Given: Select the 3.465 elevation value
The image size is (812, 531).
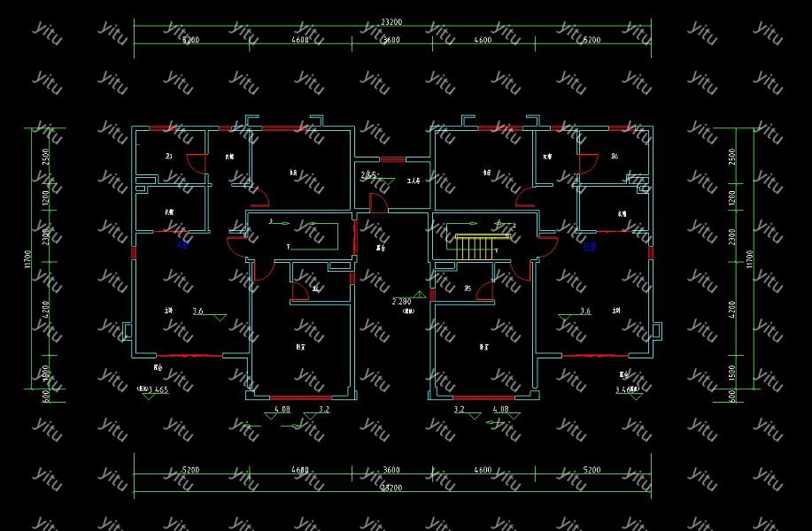Looking at the screenshot, I should [159, 389].
